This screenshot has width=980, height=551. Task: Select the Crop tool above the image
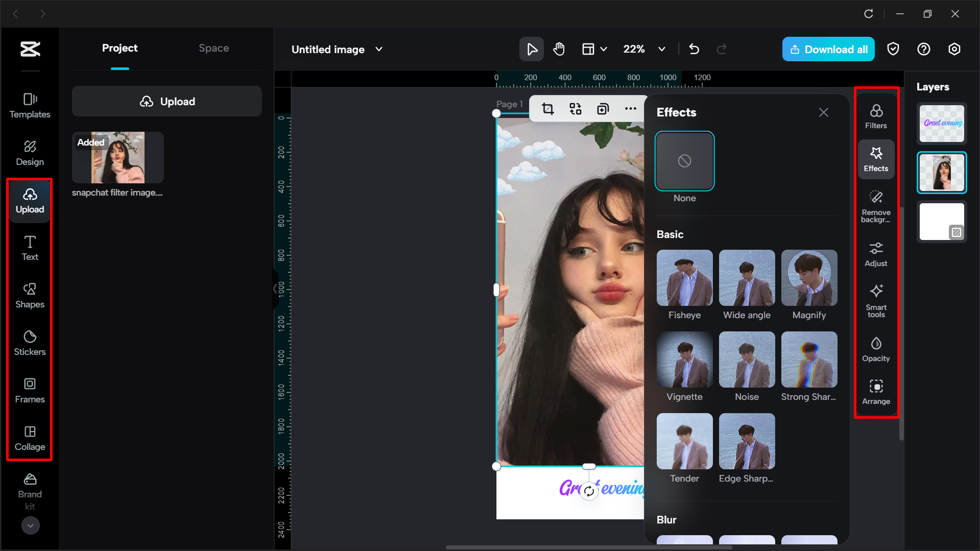(x=548, y=108)
